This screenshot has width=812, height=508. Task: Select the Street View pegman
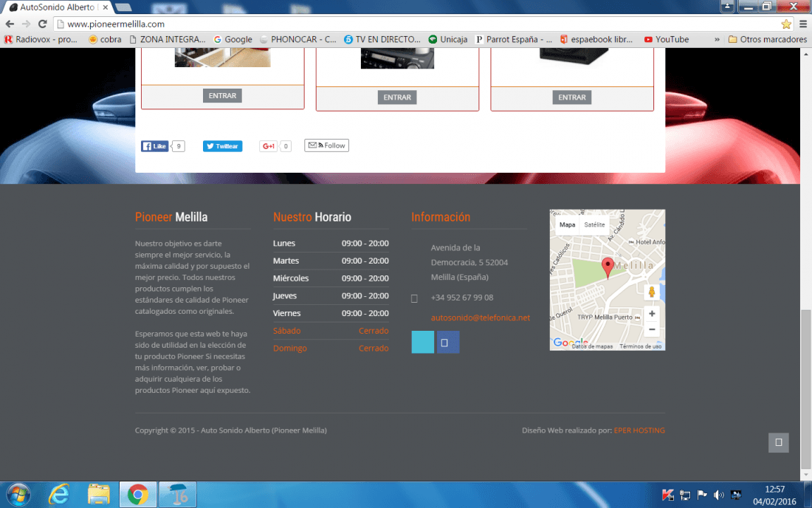point(652,292)
